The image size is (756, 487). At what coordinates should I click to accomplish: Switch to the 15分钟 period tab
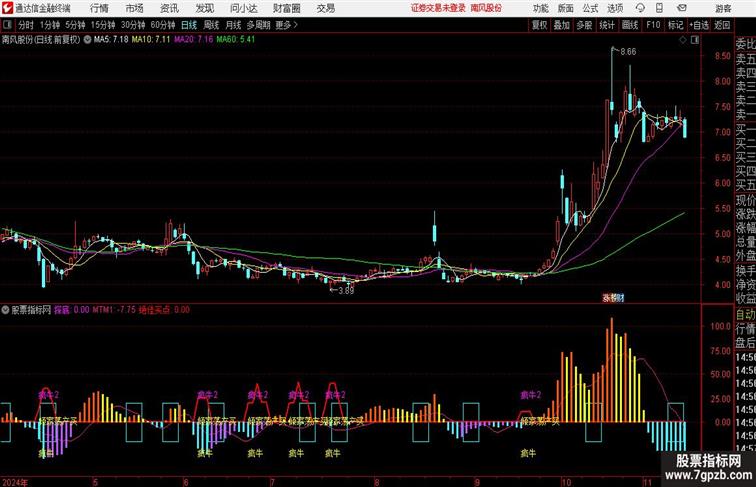coord(103,25)
